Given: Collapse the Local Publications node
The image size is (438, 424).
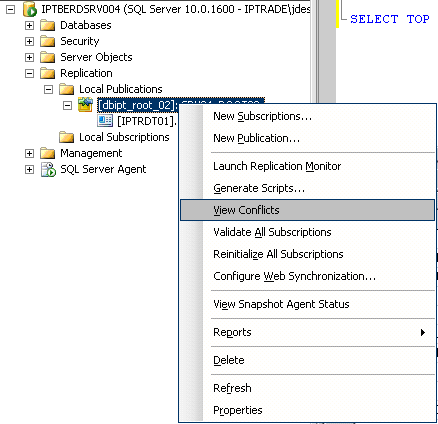Looking at the screenshot, I should pos(48,89).
